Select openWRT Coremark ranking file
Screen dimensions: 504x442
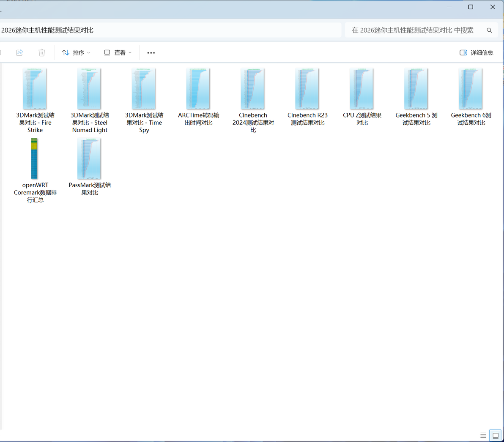coord(35,171)
